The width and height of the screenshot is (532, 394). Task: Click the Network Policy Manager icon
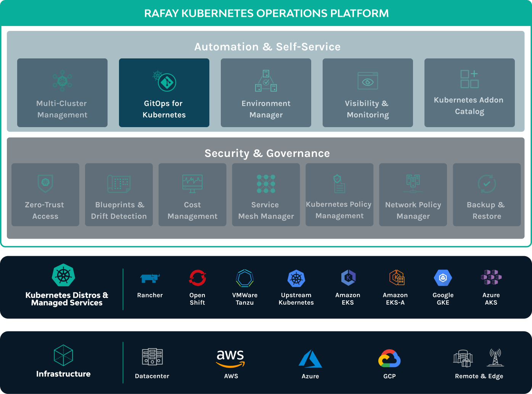pyautogui.click(x=413, y=184)
